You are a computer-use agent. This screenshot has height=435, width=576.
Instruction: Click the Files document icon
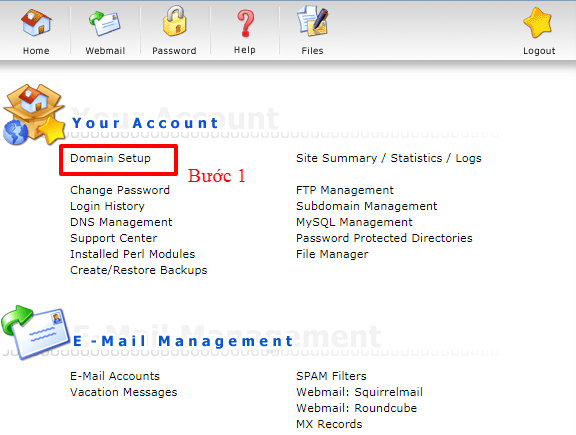(313, 21)
